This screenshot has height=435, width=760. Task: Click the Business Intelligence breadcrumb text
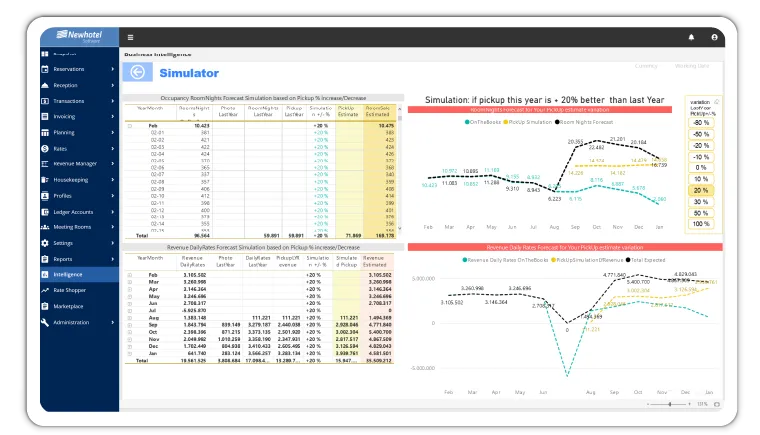158,55
